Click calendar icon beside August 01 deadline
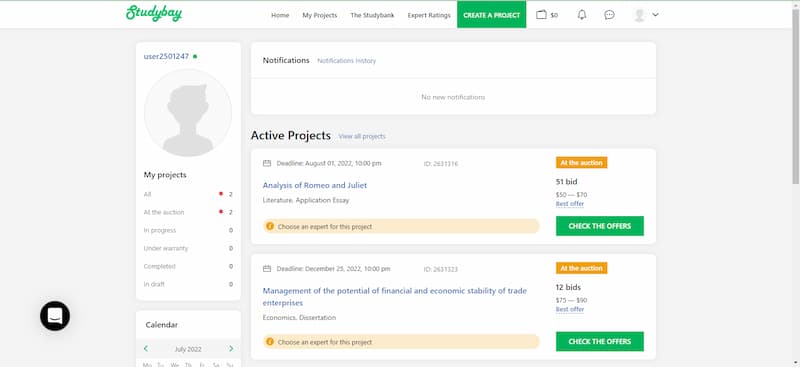 click(x=267, y=163)
